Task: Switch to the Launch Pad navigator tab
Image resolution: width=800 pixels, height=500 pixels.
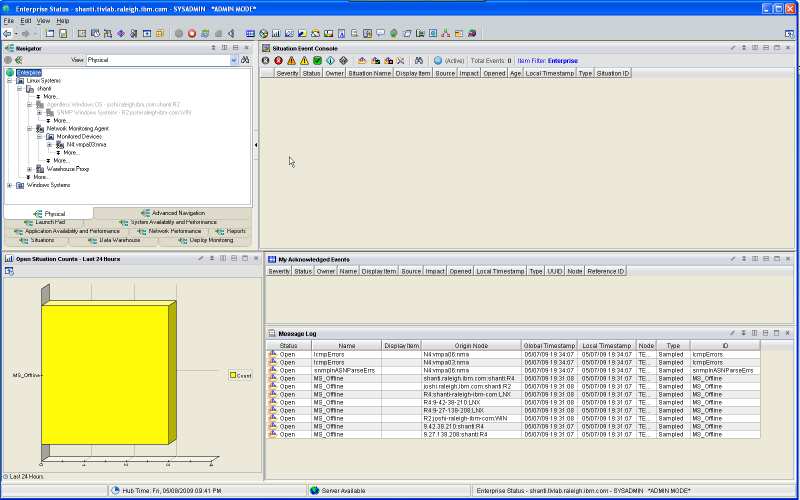Action: [x=44, y=222]
